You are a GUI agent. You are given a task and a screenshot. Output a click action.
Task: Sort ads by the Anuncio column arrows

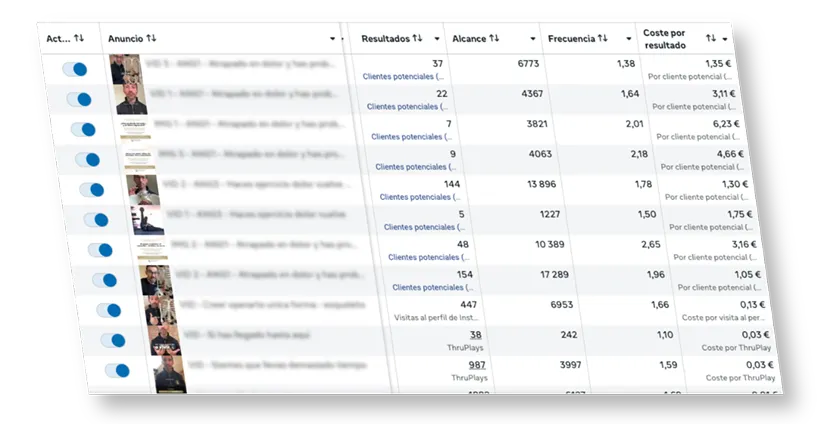coord(151,38)
